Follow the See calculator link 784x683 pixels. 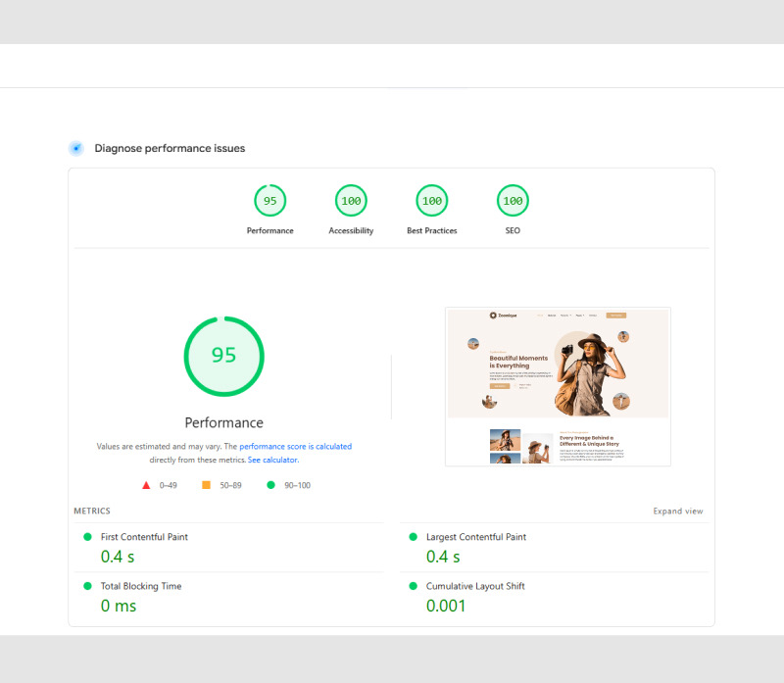[x=273, y=459]
